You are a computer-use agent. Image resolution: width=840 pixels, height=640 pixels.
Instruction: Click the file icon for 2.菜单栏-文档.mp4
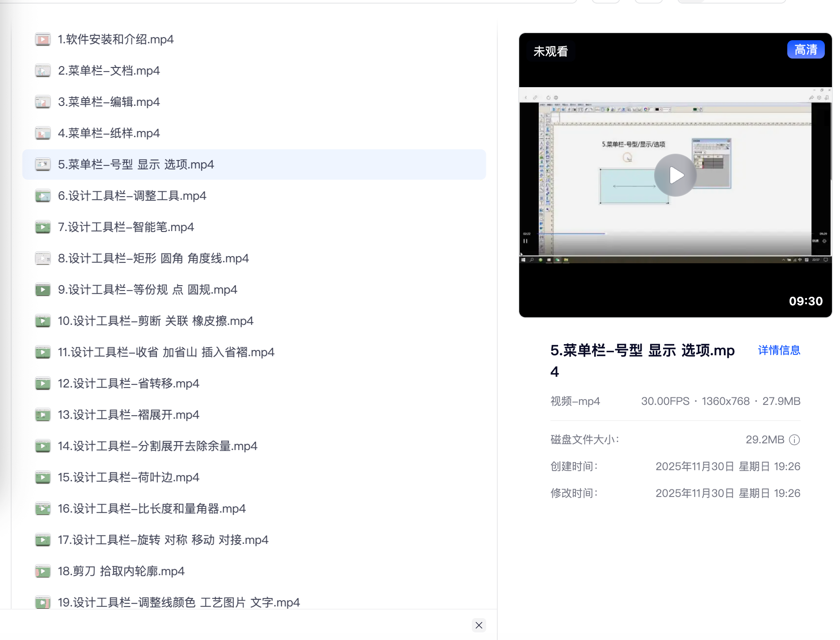point(43,71)
